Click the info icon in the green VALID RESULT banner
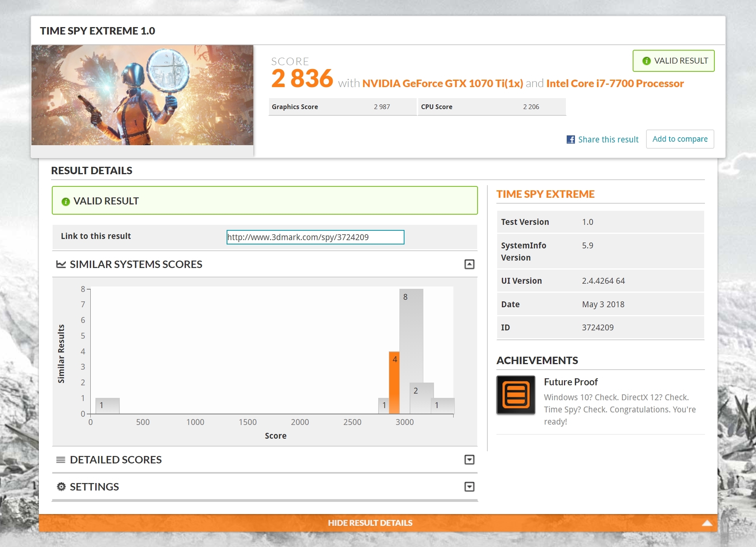Image resolution: width=756 pixels, height=547 pixels. pyautogui.click(x=66, y=201)
